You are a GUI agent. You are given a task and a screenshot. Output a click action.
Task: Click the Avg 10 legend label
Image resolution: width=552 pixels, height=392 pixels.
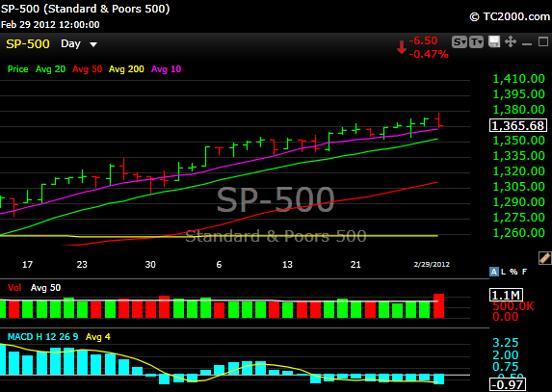(x=166, y=69)
